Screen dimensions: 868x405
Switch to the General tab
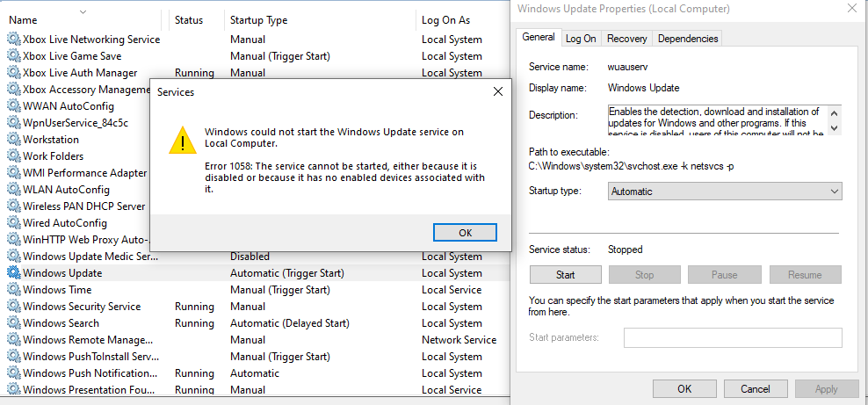[x=539, y=37]
